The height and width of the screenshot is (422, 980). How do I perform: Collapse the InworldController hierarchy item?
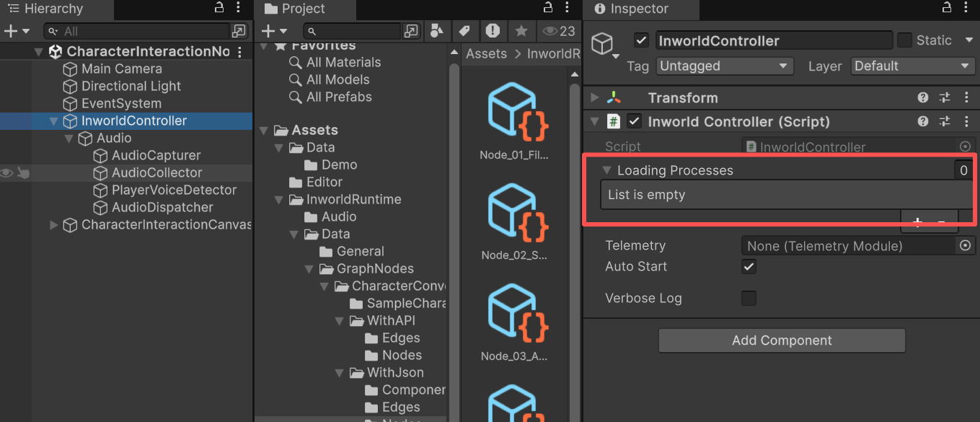coord(53,121)
